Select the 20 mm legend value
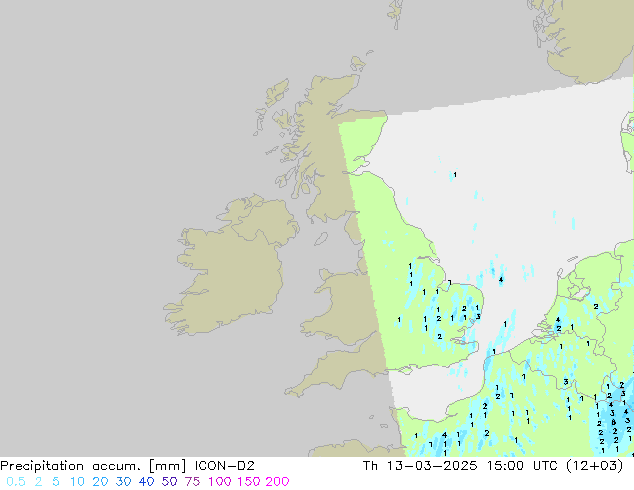 (x=100, y=482)
